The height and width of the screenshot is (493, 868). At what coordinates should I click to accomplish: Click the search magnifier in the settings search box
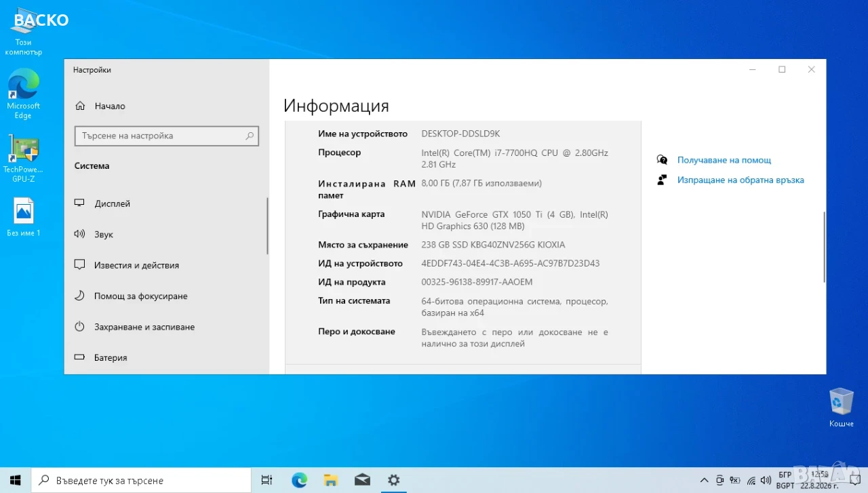(x=250, y=136)
